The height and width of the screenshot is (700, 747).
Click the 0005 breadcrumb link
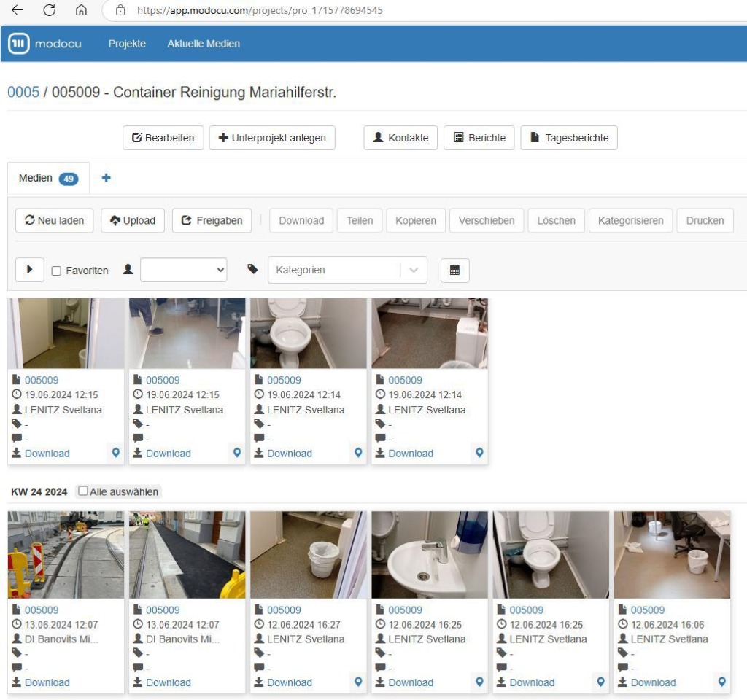tap(23, 93)
